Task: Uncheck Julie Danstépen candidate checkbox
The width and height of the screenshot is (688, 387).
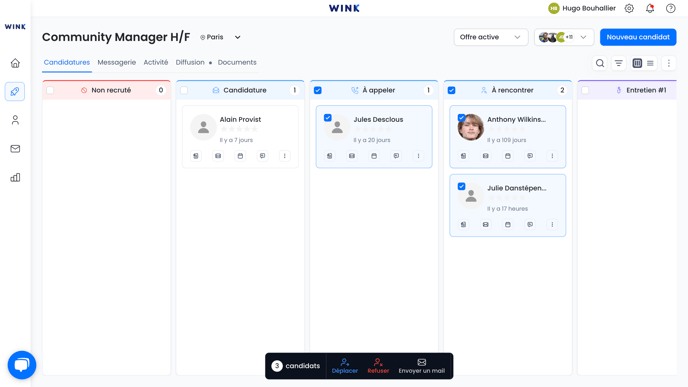Action: coord(461,186)
